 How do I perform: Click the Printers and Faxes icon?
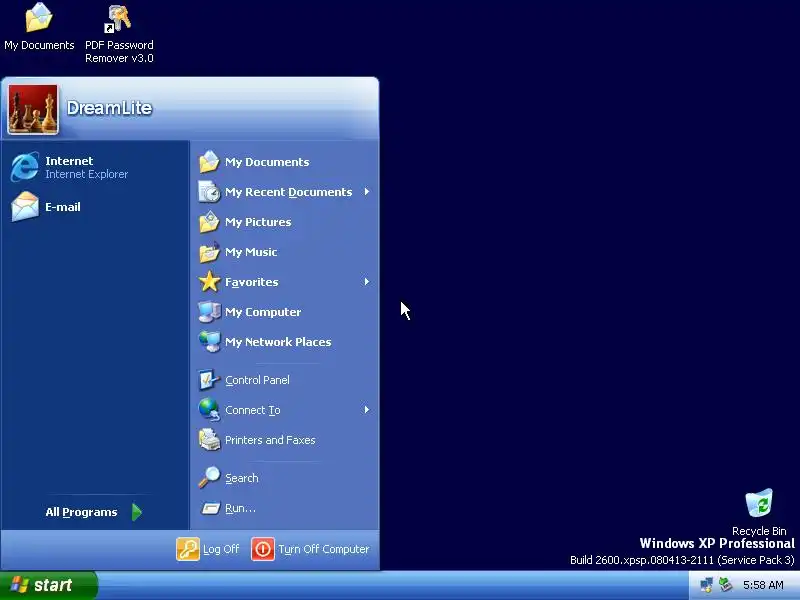coord(209,440)
